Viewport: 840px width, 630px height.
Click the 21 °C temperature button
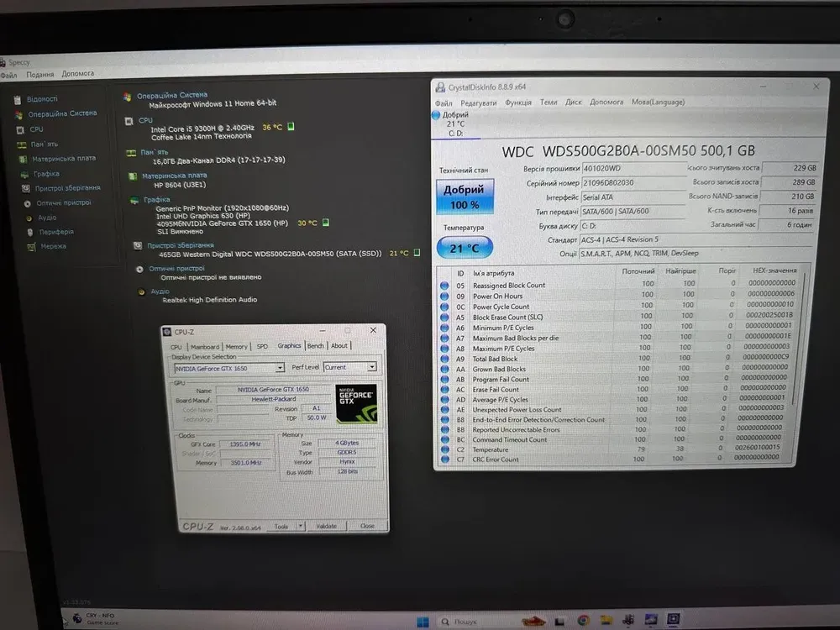tap(465, 248)
